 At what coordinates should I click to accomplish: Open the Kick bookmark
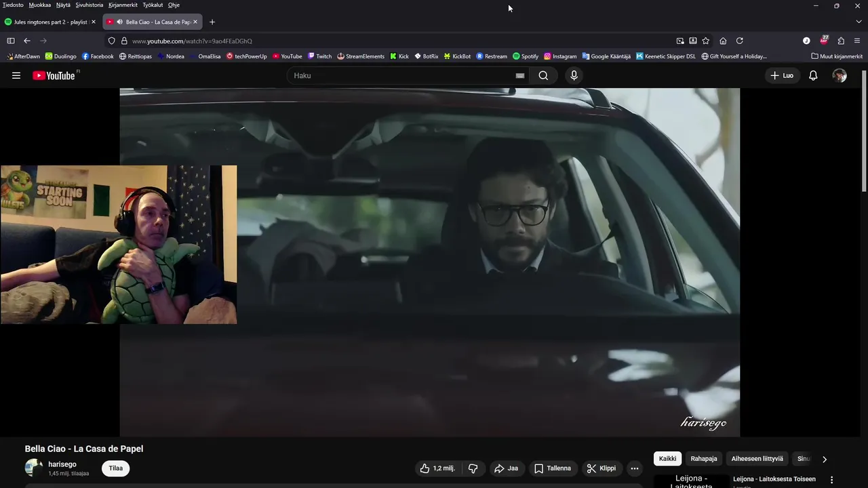tap(399, 56)
